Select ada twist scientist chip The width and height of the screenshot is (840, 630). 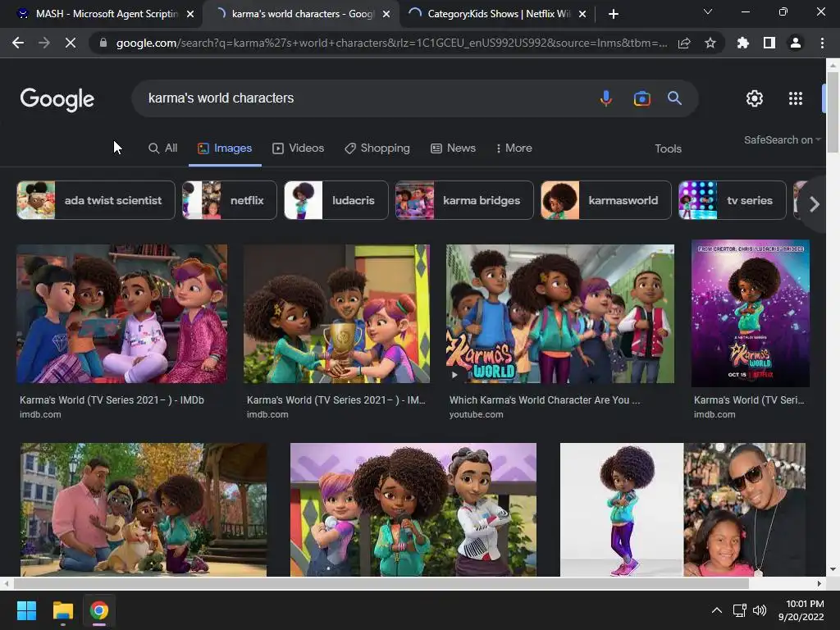tap(96, 200)
